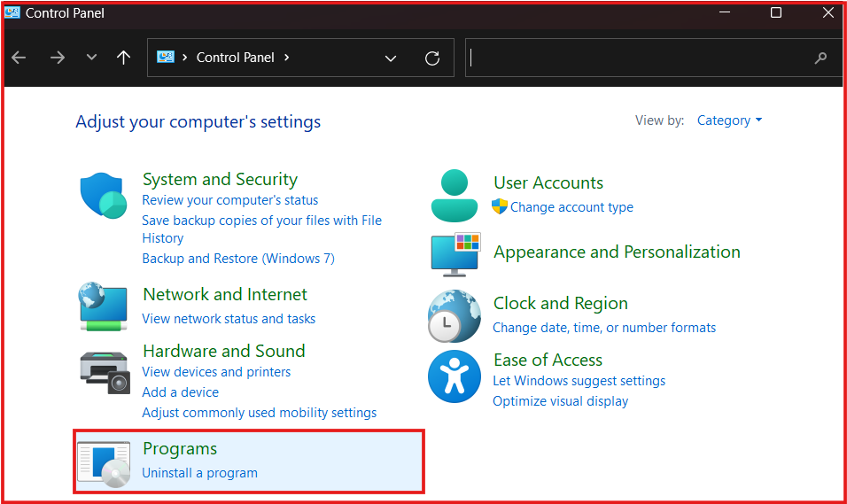The height and width of the screenshot is (504, 847).
Task: Open the Network and Internet globe icon
Action: pos(103,306)
